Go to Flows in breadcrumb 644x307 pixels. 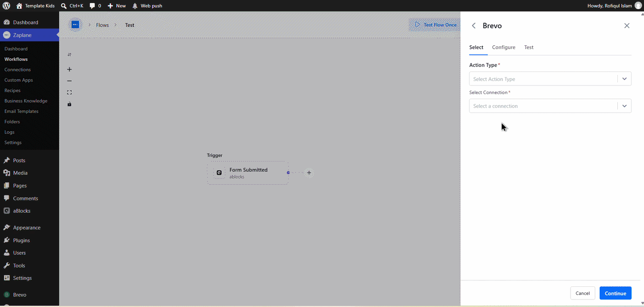[102, 25]
